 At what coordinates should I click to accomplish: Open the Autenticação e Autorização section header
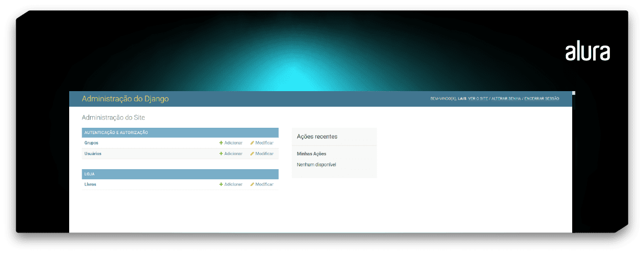tap(116, 132)
